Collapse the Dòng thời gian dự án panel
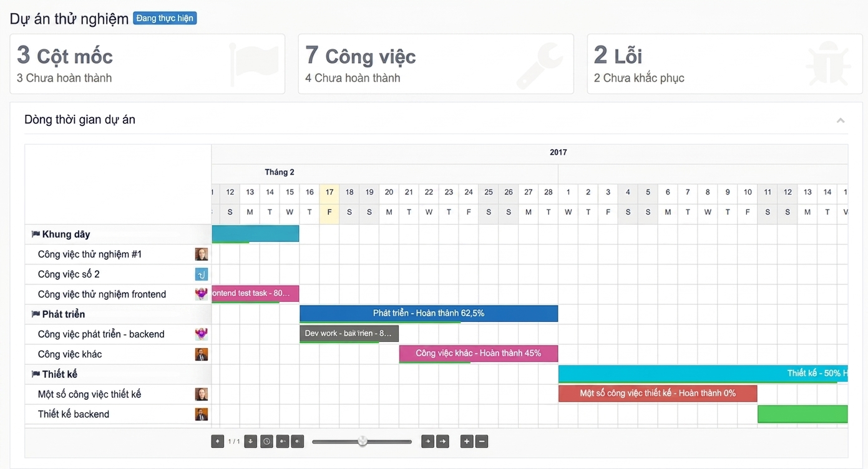Screen dimensions: 868x469 (x=841, y=120)
